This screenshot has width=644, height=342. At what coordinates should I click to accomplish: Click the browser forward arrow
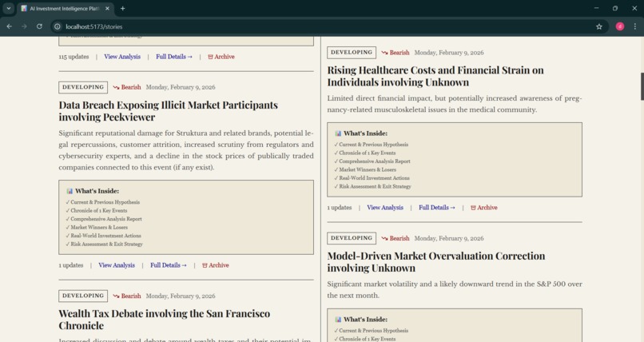click(24, 26)
